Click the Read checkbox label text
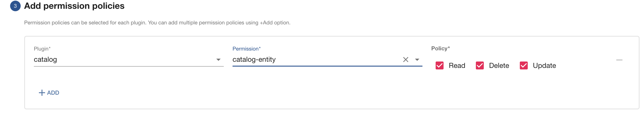Screen dimensions: 644x116 click(x=457, y=65)
